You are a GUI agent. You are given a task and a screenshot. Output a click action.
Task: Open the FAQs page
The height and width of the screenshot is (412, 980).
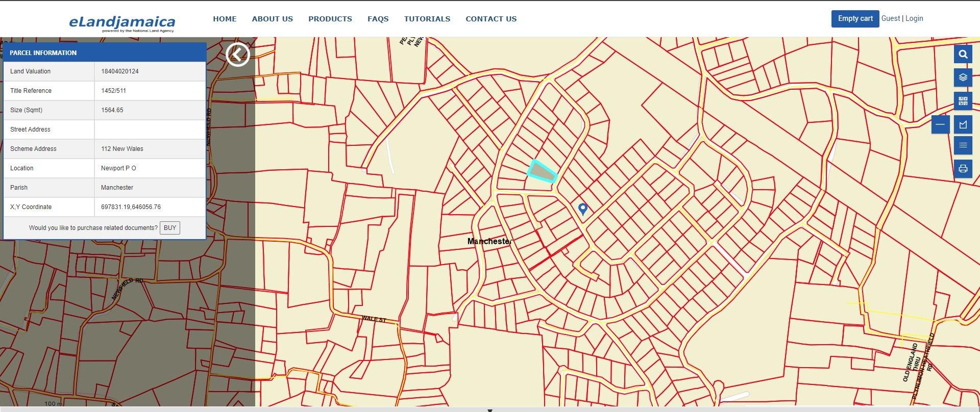378,19
